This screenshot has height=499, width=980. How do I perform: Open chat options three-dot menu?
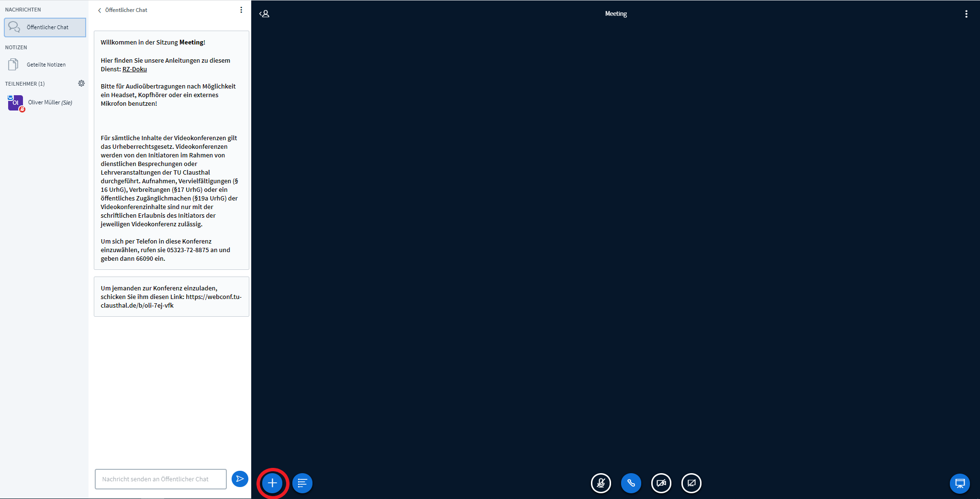coord(241,10)
